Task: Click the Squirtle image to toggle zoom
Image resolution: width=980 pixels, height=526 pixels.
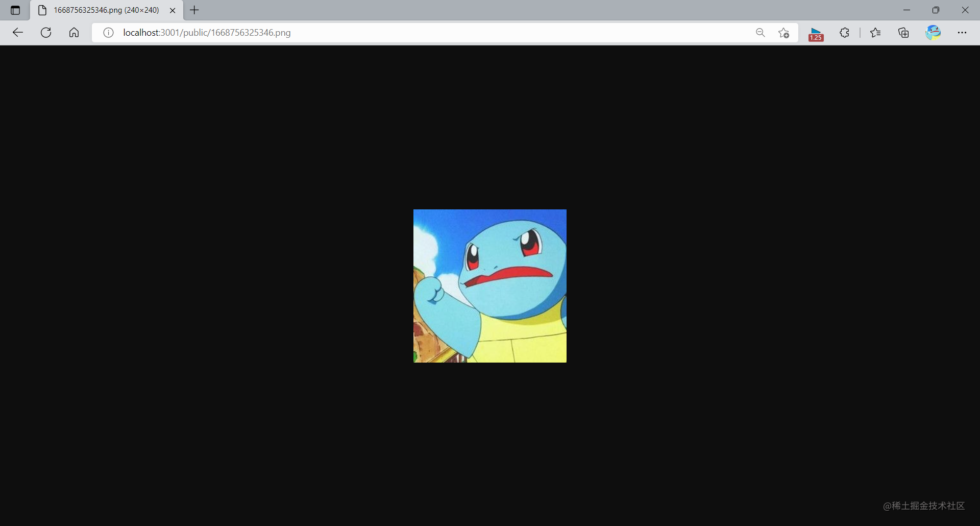Action: [x=489, y=285]
